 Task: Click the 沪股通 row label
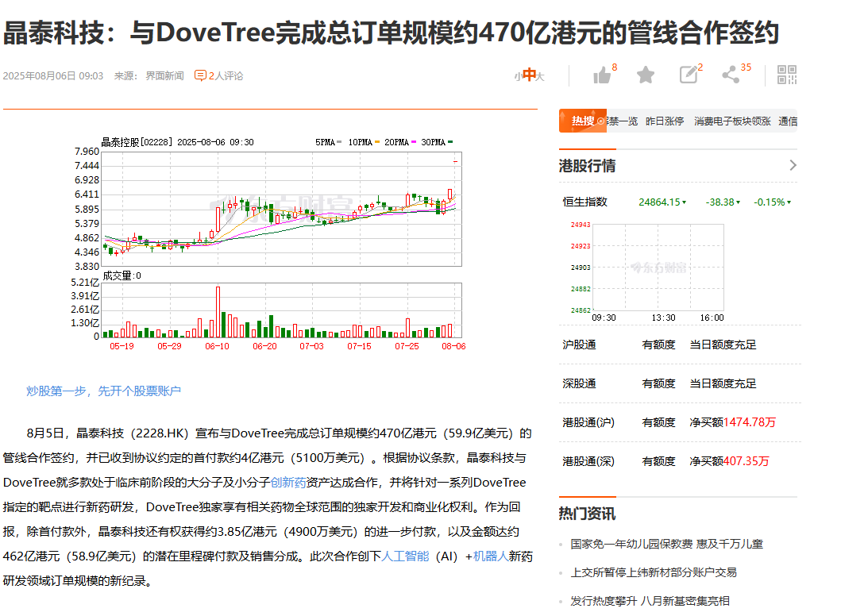point(579,345)
